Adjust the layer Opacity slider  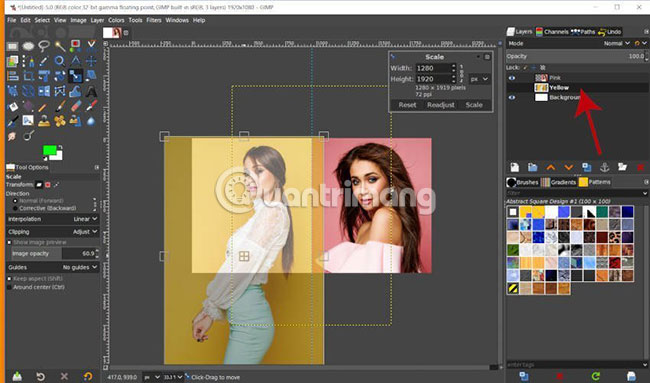point(576,56)
